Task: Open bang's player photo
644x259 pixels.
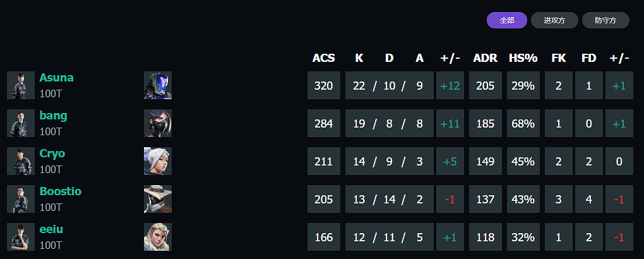Action: [x=21, y=123]
